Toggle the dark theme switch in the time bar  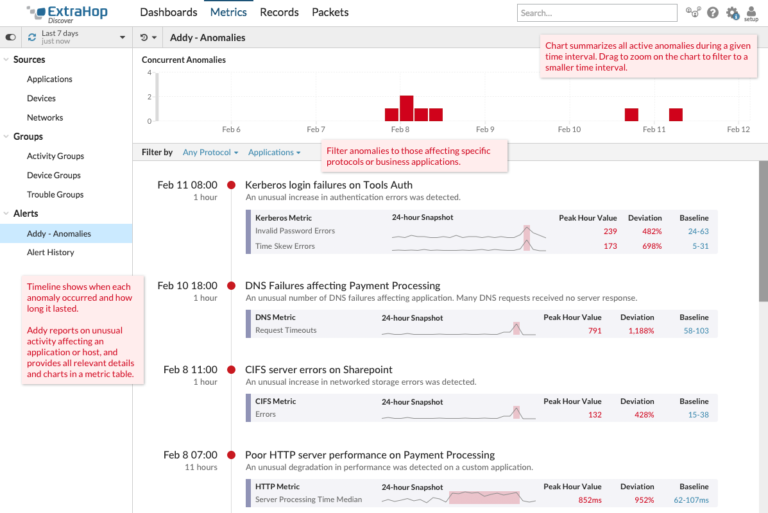tap(10, 37)
